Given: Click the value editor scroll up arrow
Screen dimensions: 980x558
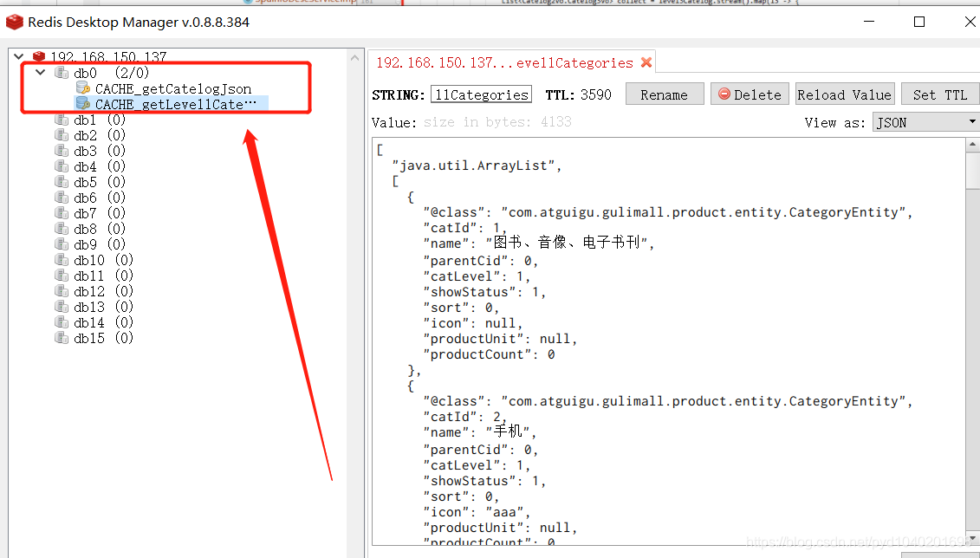Looking at the screenshot, I should pos(972,145).
